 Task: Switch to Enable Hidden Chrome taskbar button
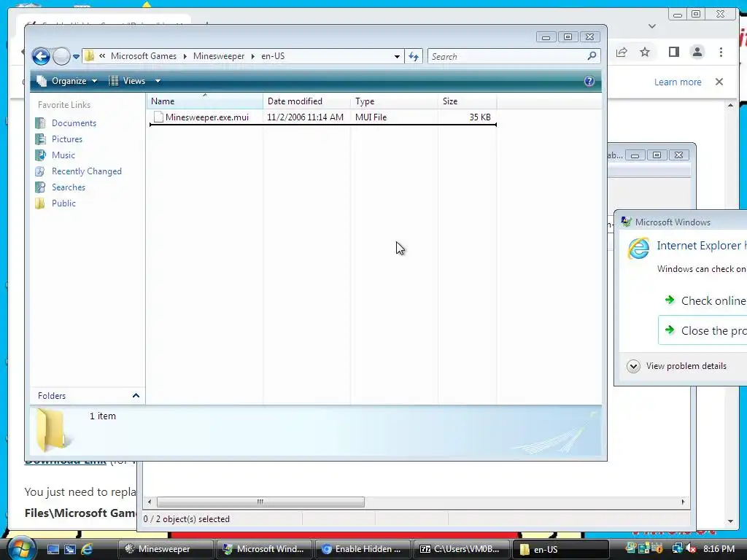362,549
